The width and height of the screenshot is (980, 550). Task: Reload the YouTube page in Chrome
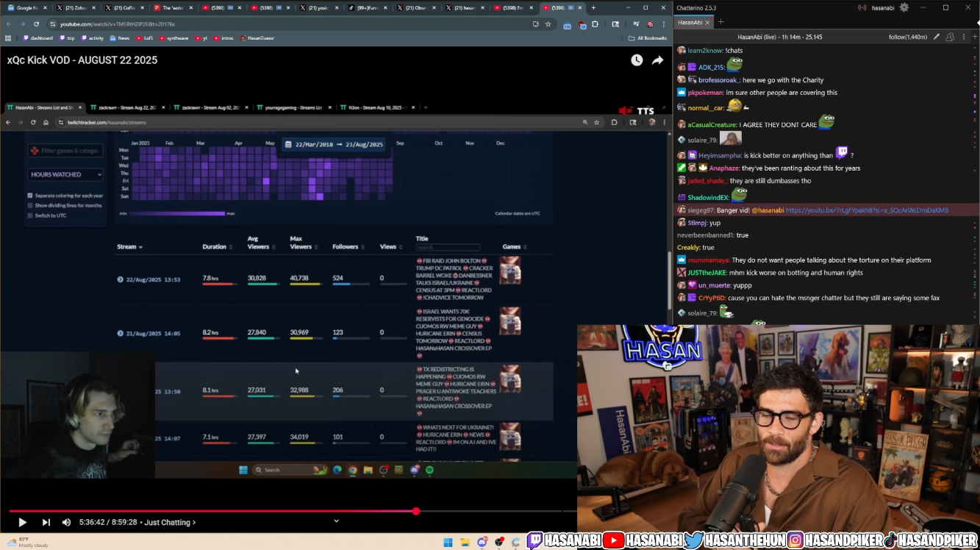tap(36, 24)
